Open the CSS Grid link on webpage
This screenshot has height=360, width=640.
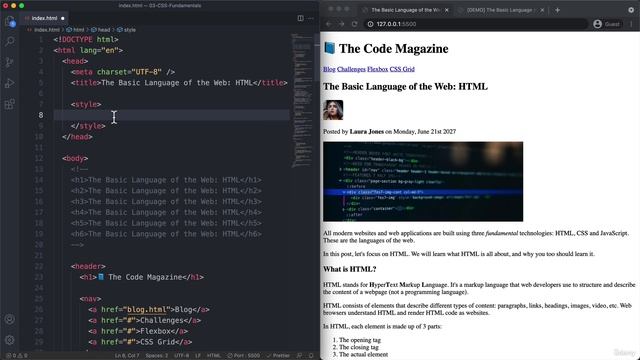click(x=402, y=69)
